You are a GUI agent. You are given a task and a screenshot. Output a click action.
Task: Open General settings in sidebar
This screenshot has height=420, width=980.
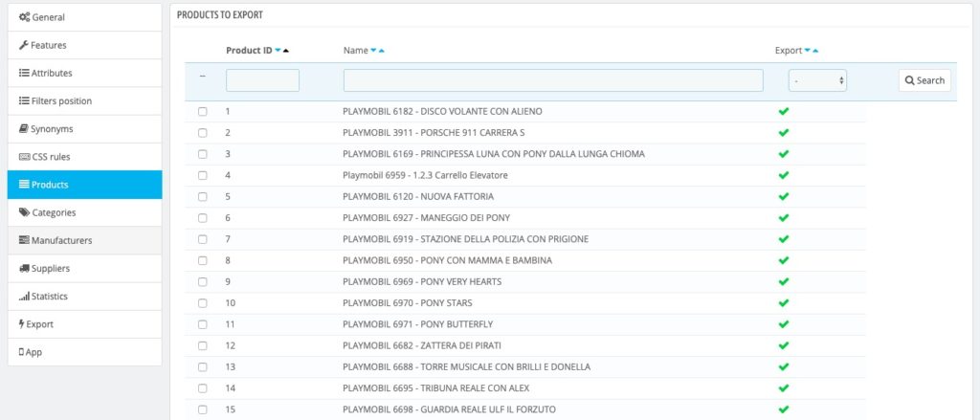(84, 17)
